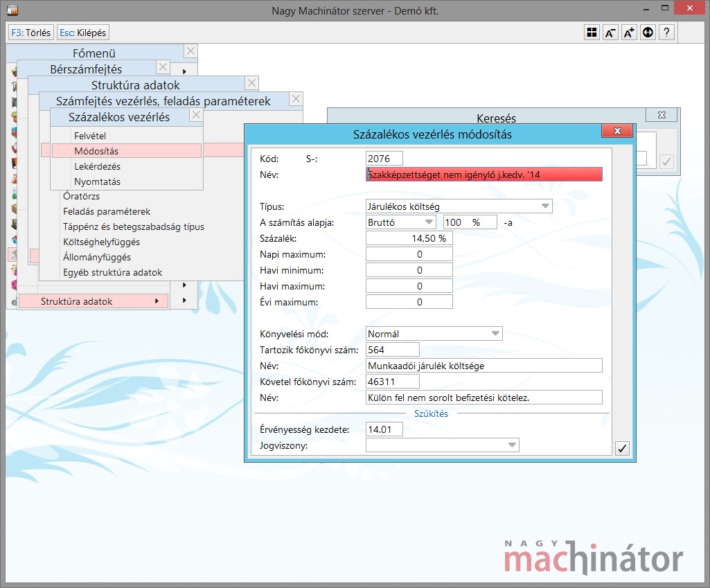Expand the Bruttó calculation base dropdown
Viewport: 710px width, 588px height.
[428, 222]
